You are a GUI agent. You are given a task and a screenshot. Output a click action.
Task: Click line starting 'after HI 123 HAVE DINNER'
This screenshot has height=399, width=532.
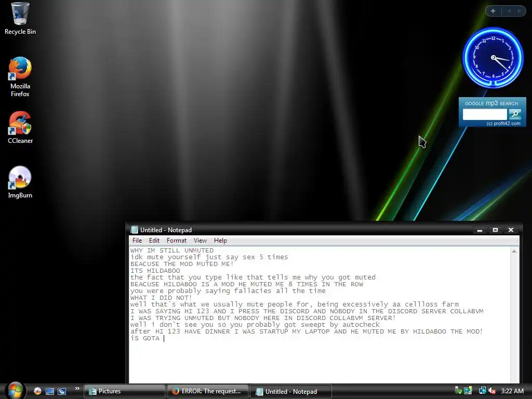pyautogui.click(x=307, y=331)
